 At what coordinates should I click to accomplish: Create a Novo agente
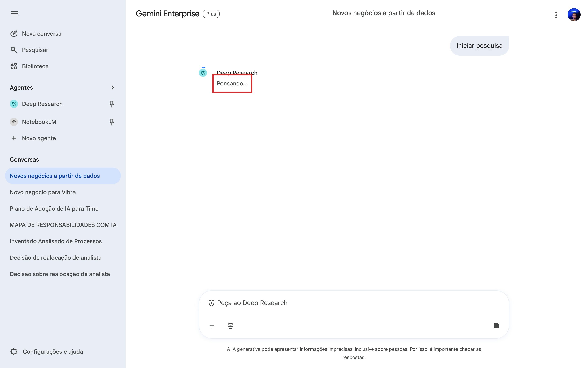33,138
